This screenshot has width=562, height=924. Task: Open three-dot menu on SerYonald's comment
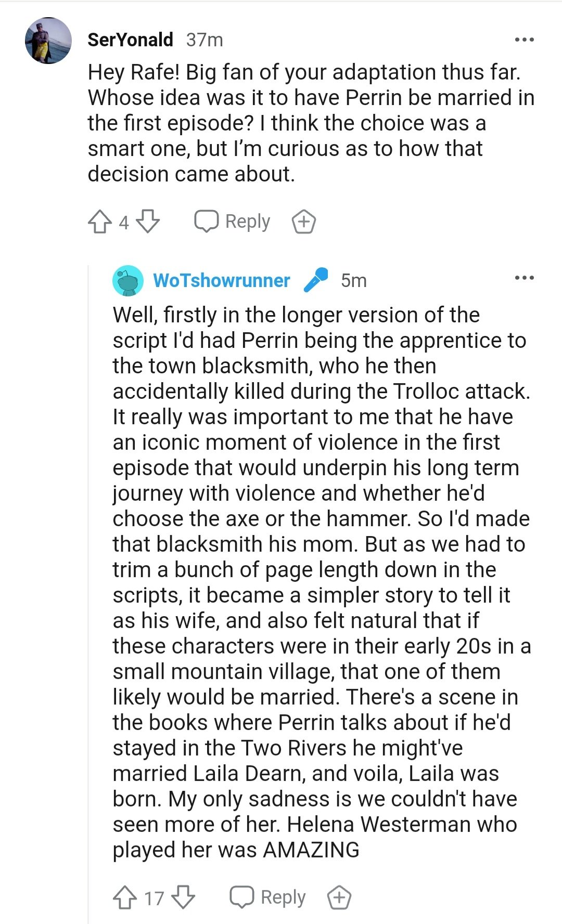point(524,40)
